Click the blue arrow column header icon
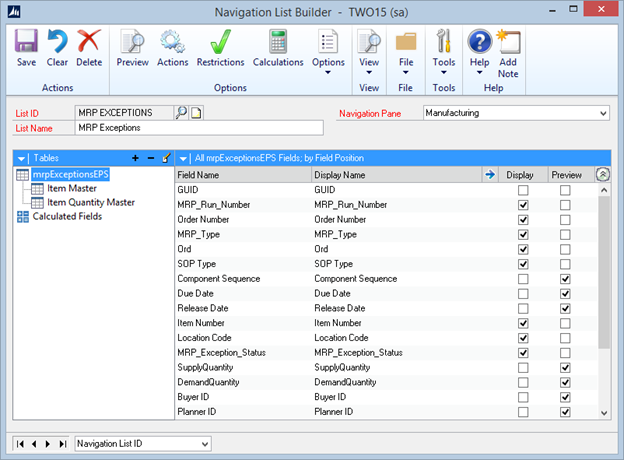Screen dimensions: 624x460 coord(490,174)
